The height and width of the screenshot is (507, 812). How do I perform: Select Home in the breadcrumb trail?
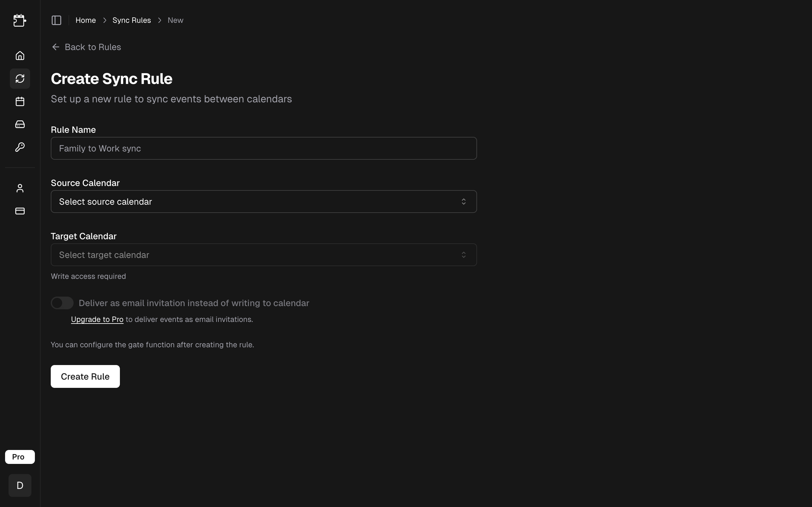86,20
